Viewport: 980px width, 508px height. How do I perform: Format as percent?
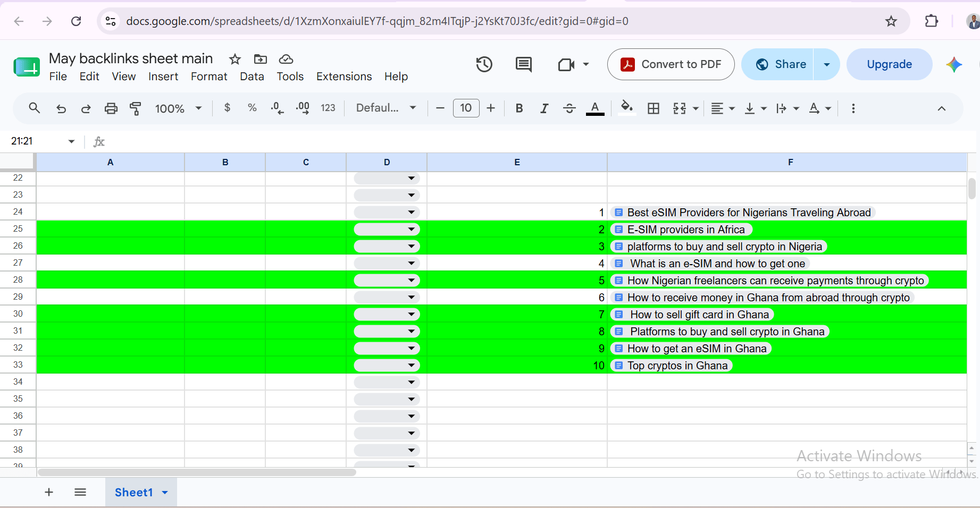tap(252, 108)
